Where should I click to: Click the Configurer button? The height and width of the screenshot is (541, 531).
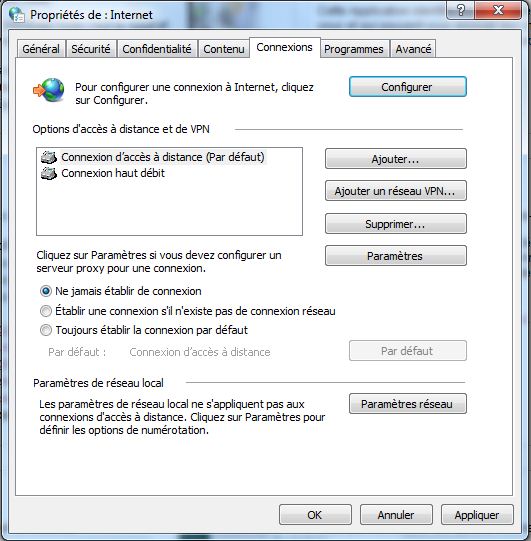[x=407, y=87]
